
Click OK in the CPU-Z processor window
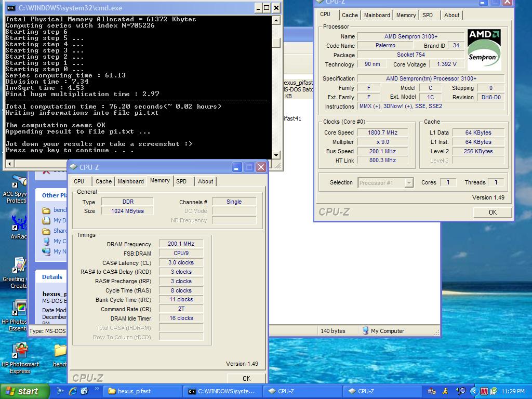pyautogui.click(x=493, y=212)
